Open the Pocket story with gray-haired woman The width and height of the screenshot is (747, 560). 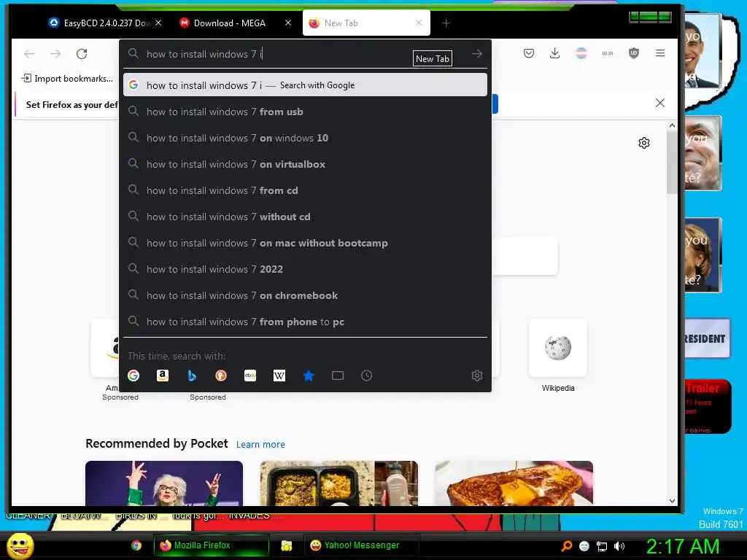click(164, 483)
